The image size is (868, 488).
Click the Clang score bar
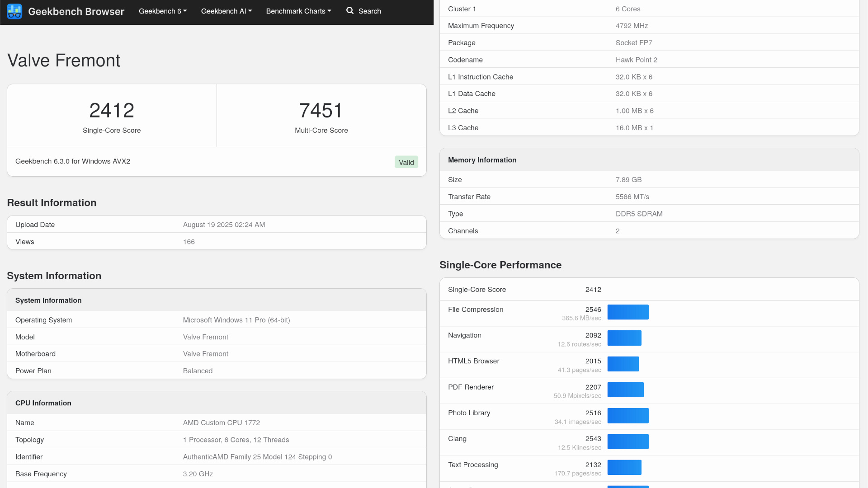[x=628, y=441]
